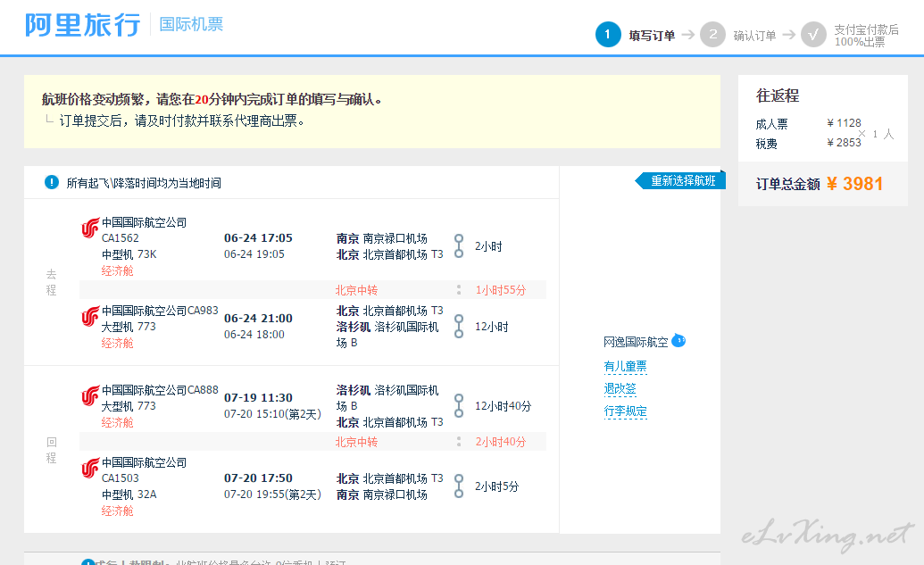Click departure time 07-20 17:50

click(x=258, y=478)
